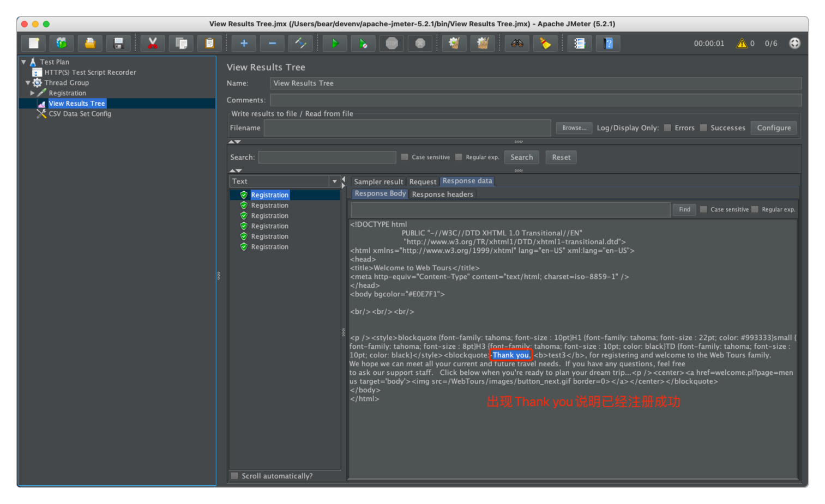Click the yellow warning log icon
The height and width of the screenshot is (504, 825).
pyautogui.click(x=742, y=43)
